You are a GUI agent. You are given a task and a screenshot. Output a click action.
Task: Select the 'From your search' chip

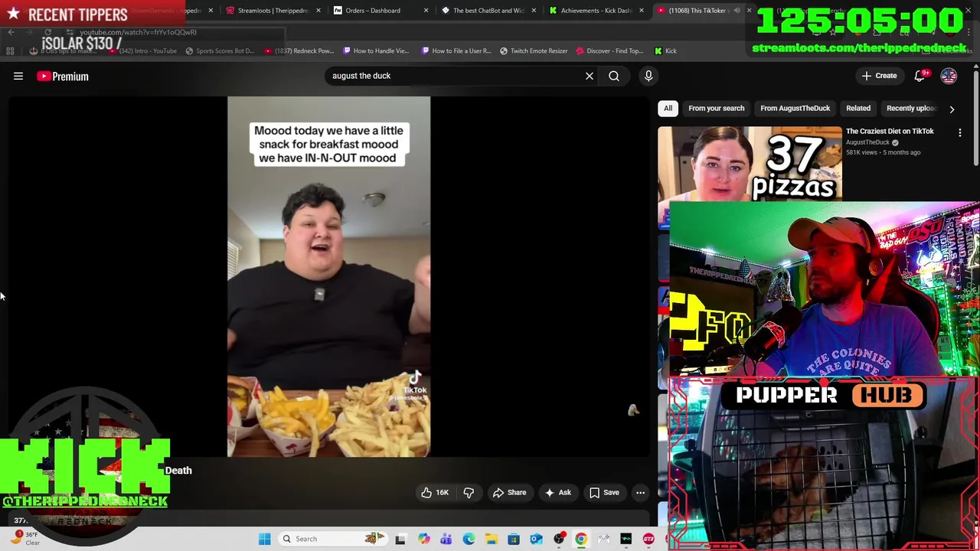pyautogui.click(x=716, y=108)
